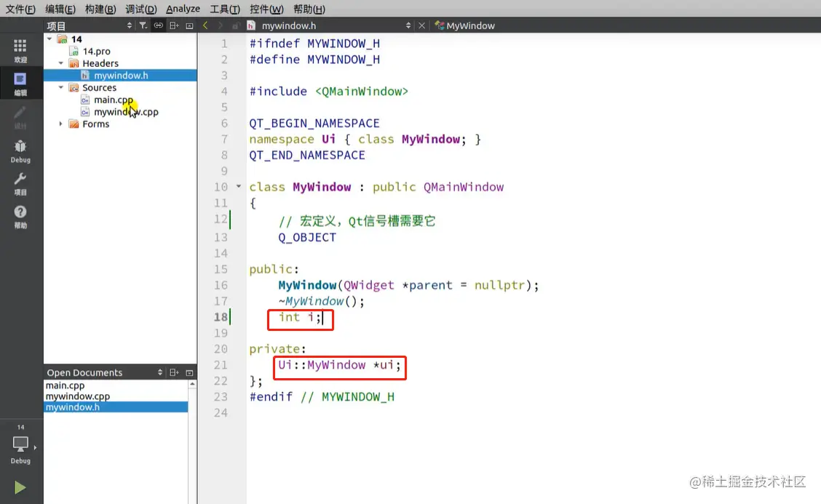Split the Open Documents panel
This screenshot has height=504, width=821.
tap(174, 372)
